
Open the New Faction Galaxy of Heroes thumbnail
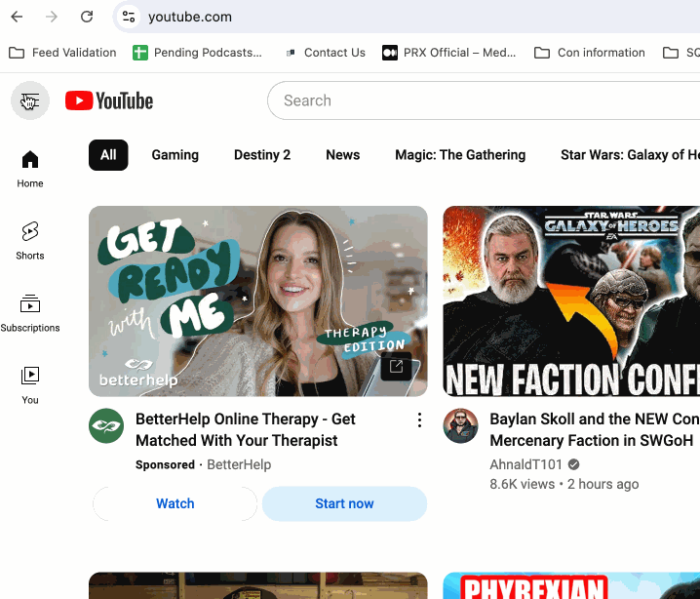point(571,301)
